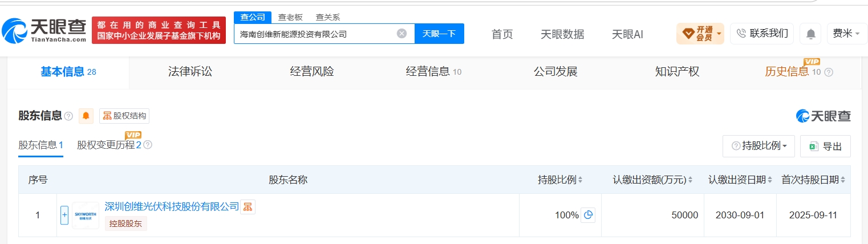Viewport: 868px width, 244px height.
Task: Click the help icon next to 股东信息 heading
Action: pyautogui.click(x=68, y=116)
